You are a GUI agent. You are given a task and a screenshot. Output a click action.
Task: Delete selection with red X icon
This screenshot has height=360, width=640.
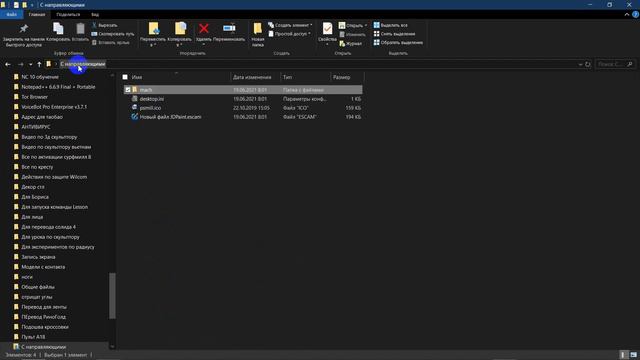tap(204, 29)
